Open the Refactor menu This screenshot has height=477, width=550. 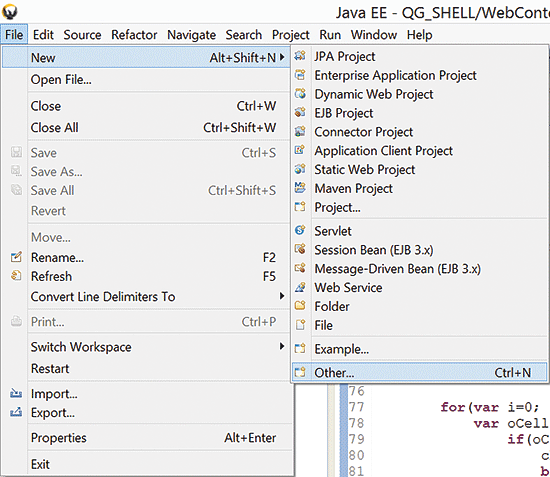tap(134, 35)
